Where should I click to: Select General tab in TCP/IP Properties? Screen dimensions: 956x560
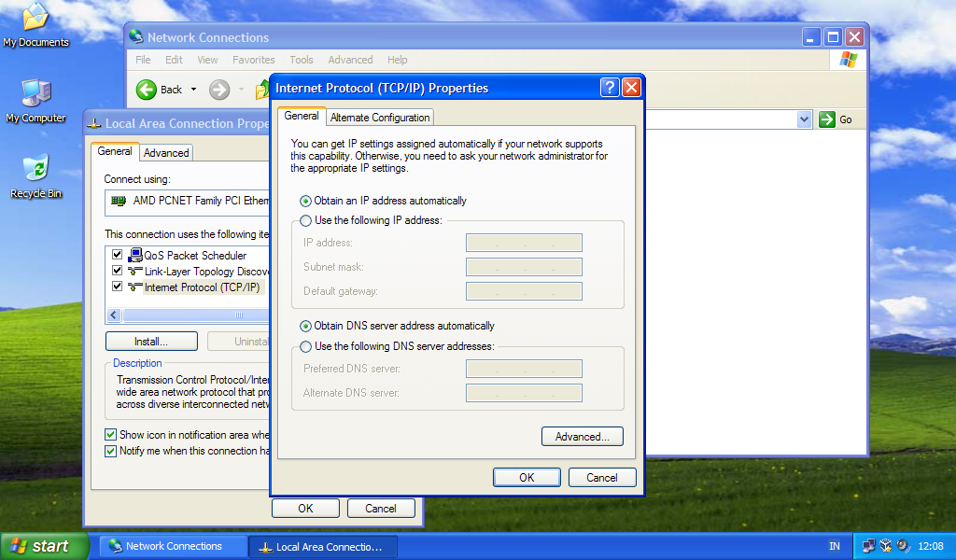(302, 116)
